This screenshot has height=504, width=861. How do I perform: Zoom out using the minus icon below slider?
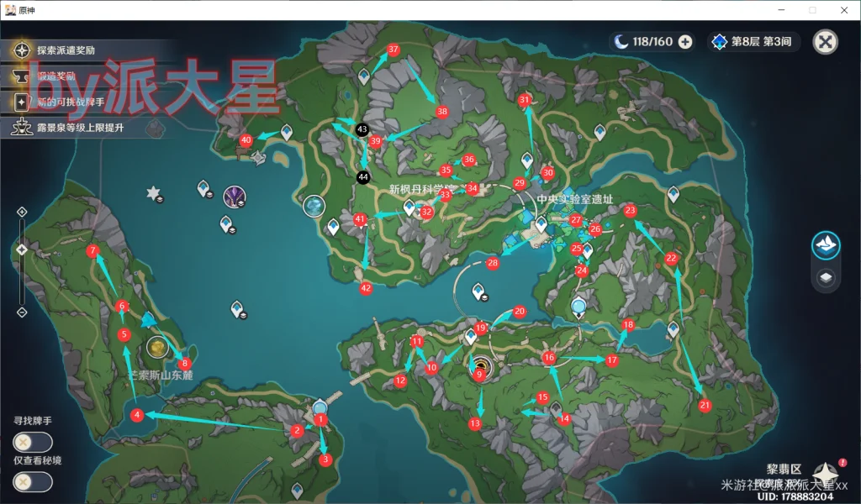click(x=22, y=312)
